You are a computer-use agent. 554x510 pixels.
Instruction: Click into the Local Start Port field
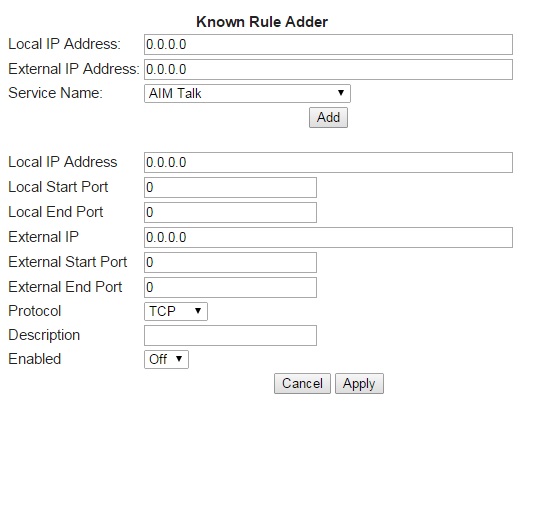[230, 187]
